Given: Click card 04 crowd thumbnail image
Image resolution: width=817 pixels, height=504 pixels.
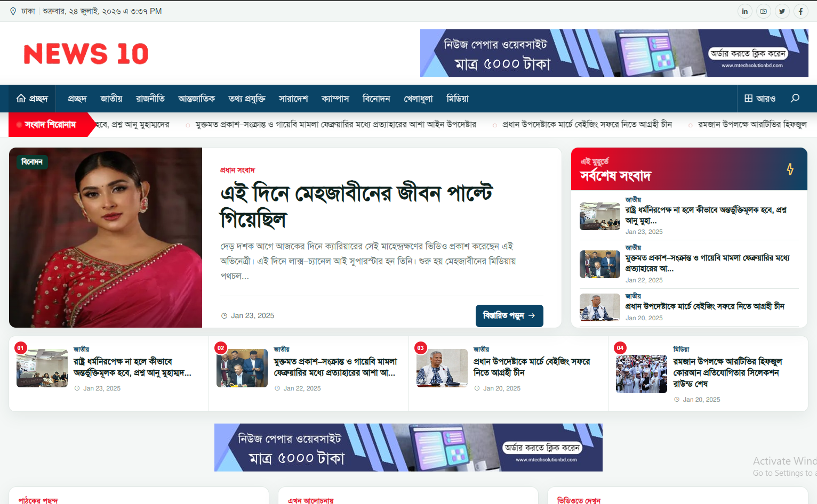Looking at the screenshot, I should pyautogui.click(x=642, y=374).
